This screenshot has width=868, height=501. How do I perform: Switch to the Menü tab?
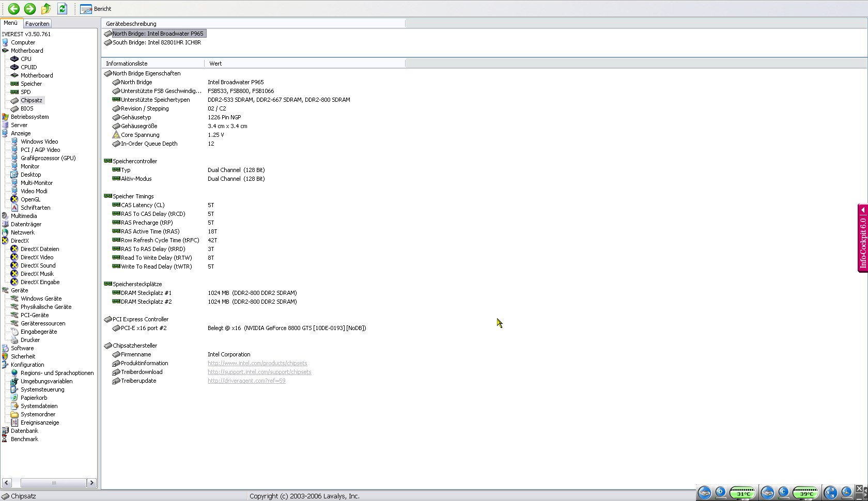pyautogui.click(x=10, y=23)
